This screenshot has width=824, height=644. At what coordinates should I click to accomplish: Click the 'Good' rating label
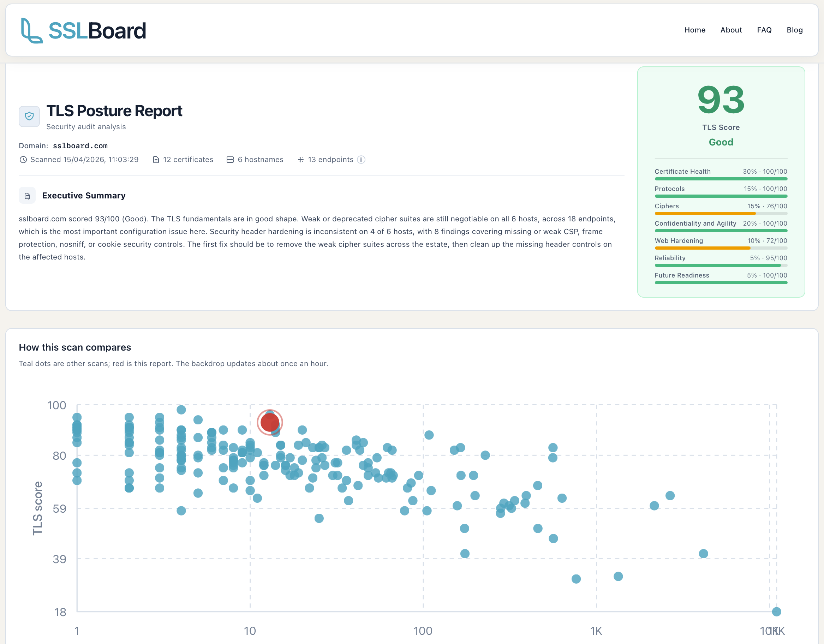[x=721, y=142]
